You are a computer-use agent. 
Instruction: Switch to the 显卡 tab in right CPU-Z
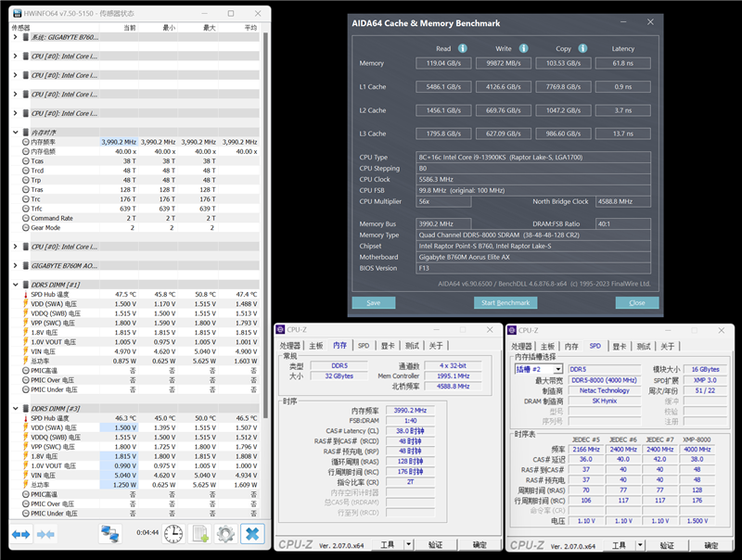[619, 346]
